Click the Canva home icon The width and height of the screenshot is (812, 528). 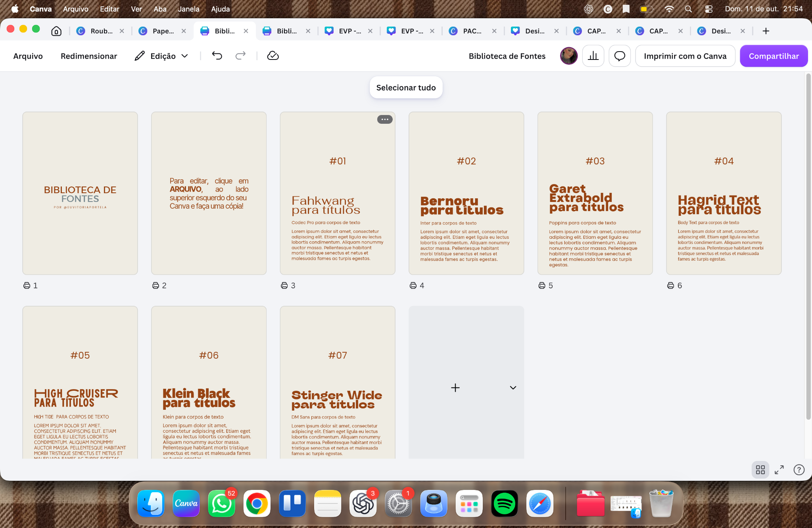[56, 31]
